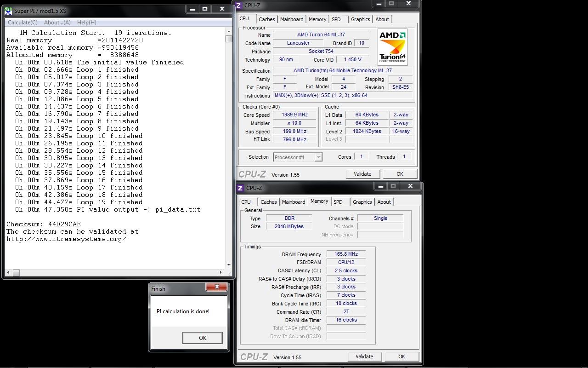Click the HT Link 796.0 MHz value
This screenshot has width=588, height=368.
coord(295,139)
